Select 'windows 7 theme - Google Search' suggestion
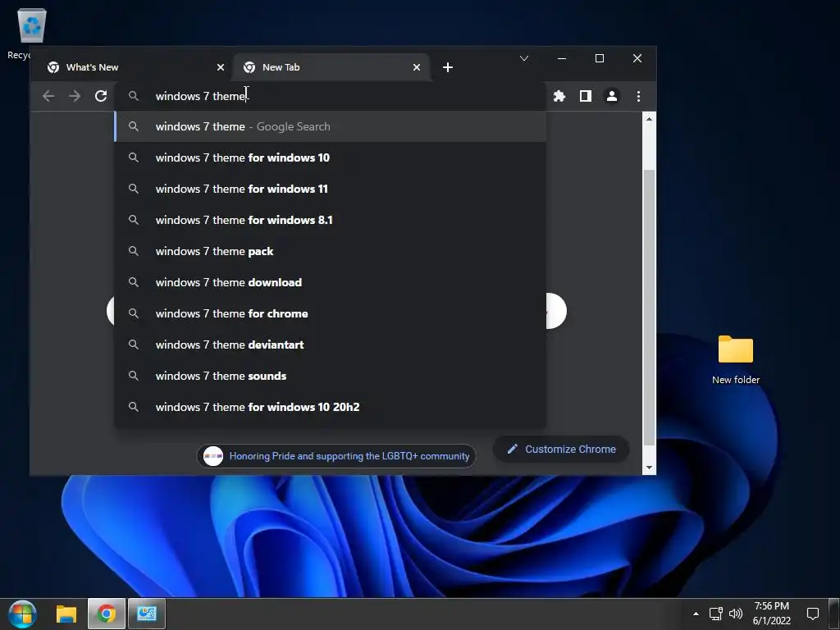This screenshot has width=840, height=630. click(x=331, y=126)
